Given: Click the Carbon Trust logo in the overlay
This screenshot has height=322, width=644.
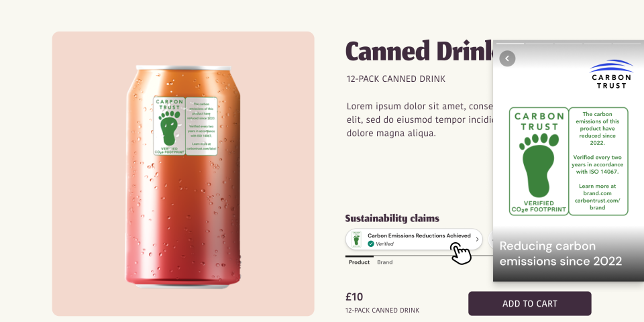Looking at the screenshot, I should click(611, 74).
